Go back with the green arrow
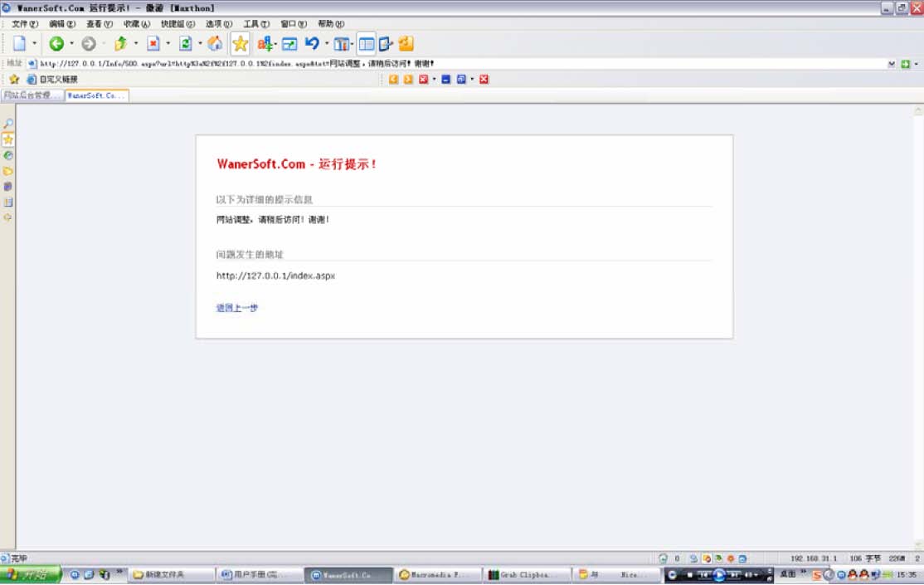Screen dimensions: 924x585 (56, 44)
